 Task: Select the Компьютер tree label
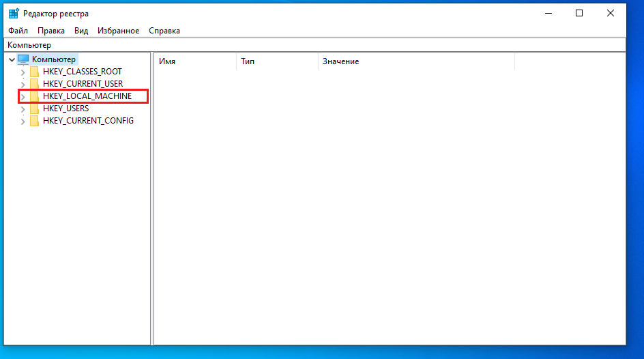point(54,59)
